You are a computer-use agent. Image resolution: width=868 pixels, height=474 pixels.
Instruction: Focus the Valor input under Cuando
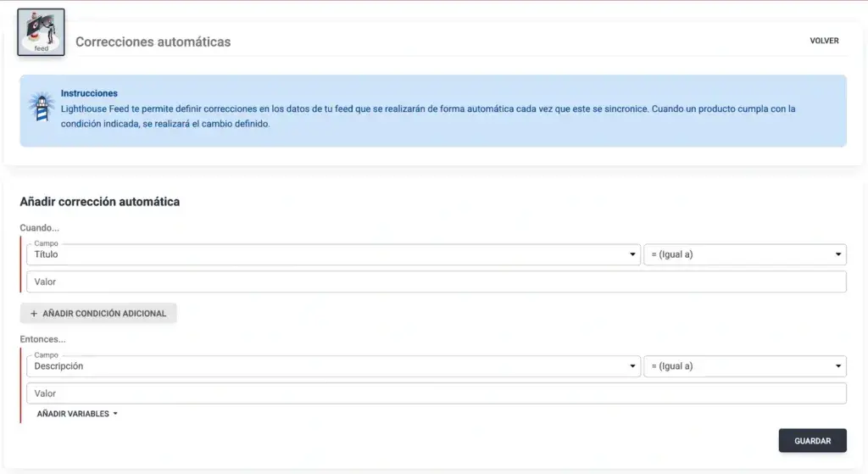coord(437,282)
